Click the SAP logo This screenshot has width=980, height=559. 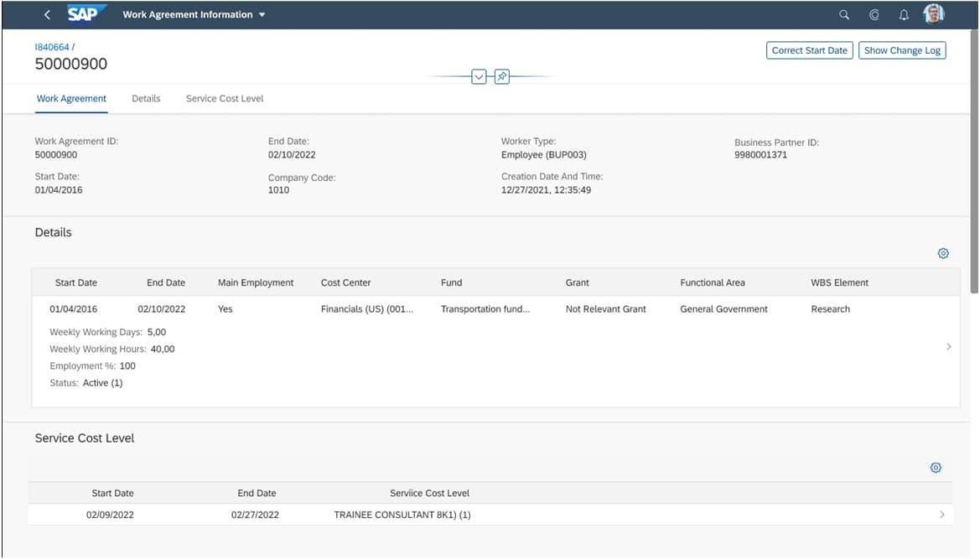86,13
